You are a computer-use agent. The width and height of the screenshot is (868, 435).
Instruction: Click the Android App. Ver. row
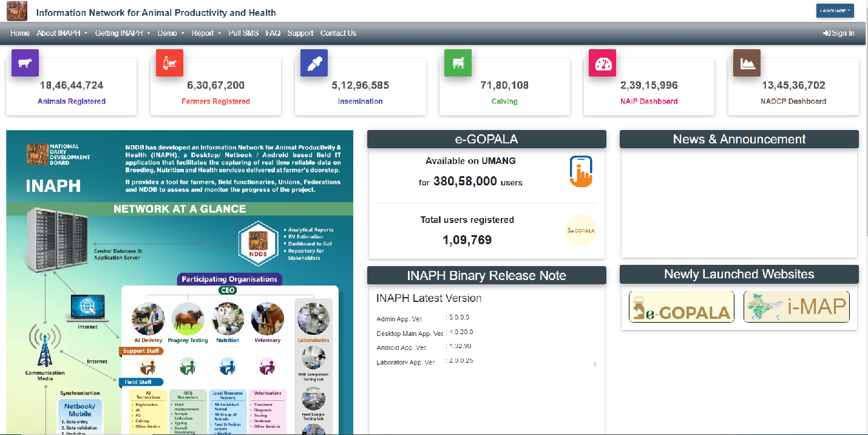point(424,348)
